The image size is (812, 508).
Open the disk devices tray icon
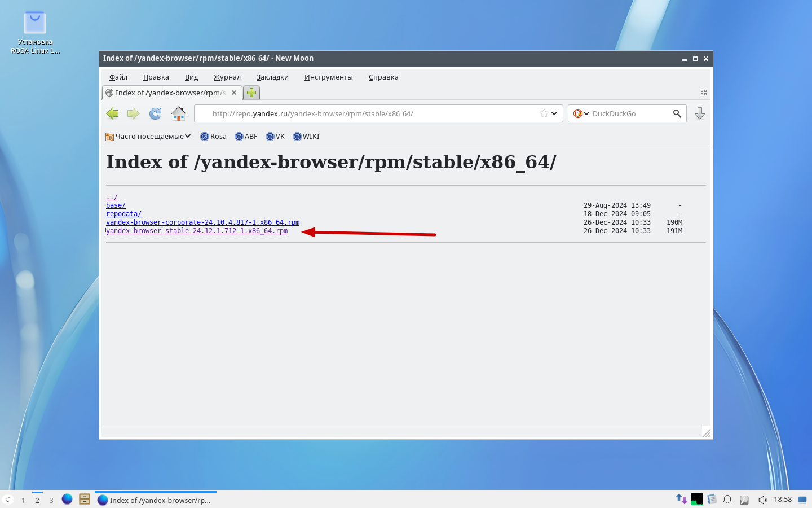[x=744, y=500]
